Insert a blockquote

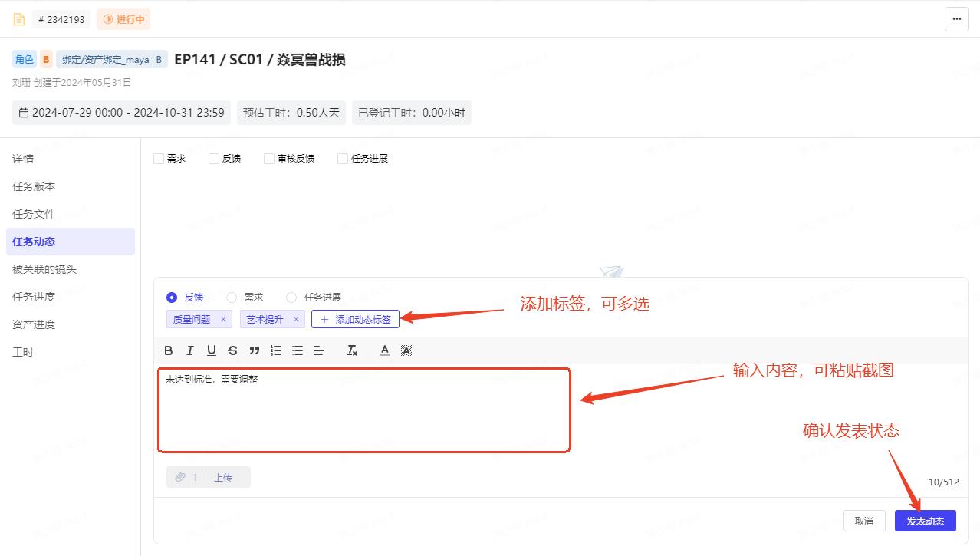(255, 350)
